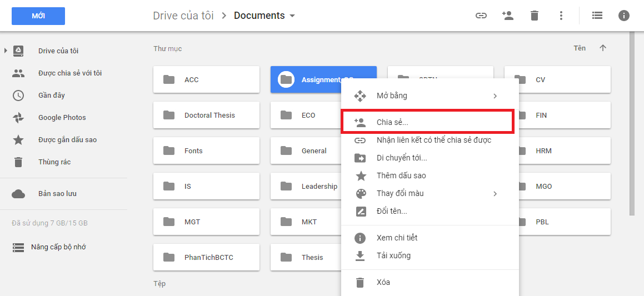This screenshot has width=644, height=296.
Task: Select Chia sẻ... from the context menu
Action: coord(392,122)
